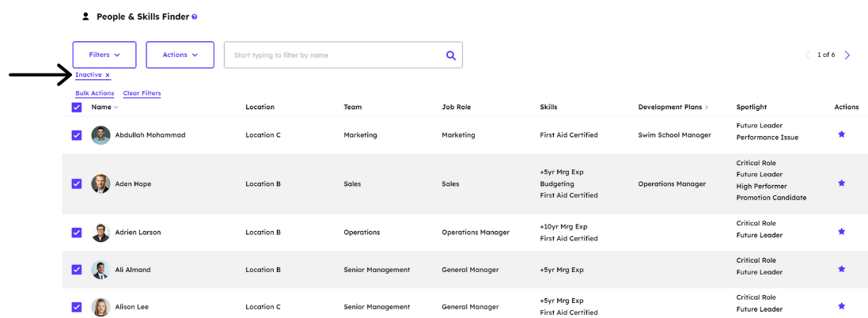The height and width of the screenshot is (318, 868).
Task: Expand the Development Plans column arrow
Action: 706,108
